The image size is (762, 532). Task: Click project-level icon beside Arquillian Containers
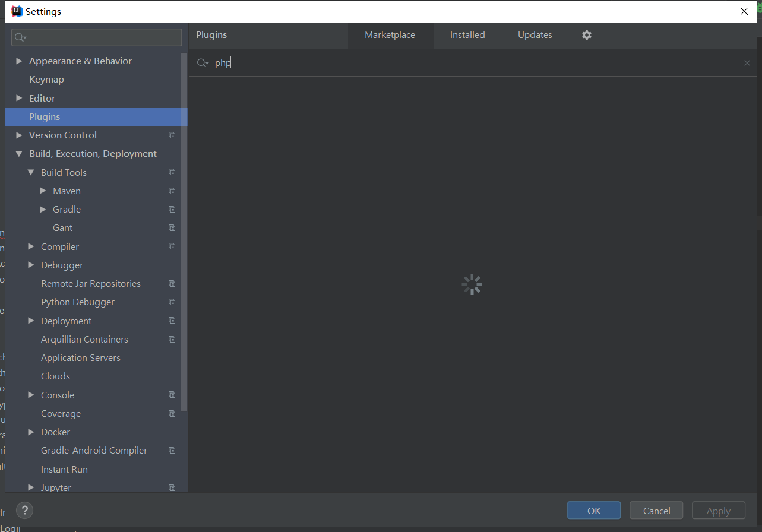[x=172, y=340]
